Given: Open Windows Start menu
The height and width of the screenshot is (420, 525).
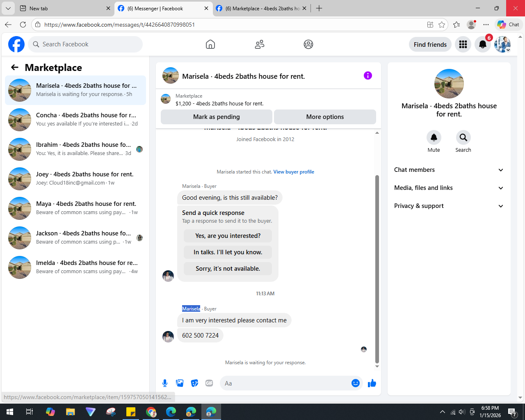Looking at the screenshot, I should (x=10, y=412).
